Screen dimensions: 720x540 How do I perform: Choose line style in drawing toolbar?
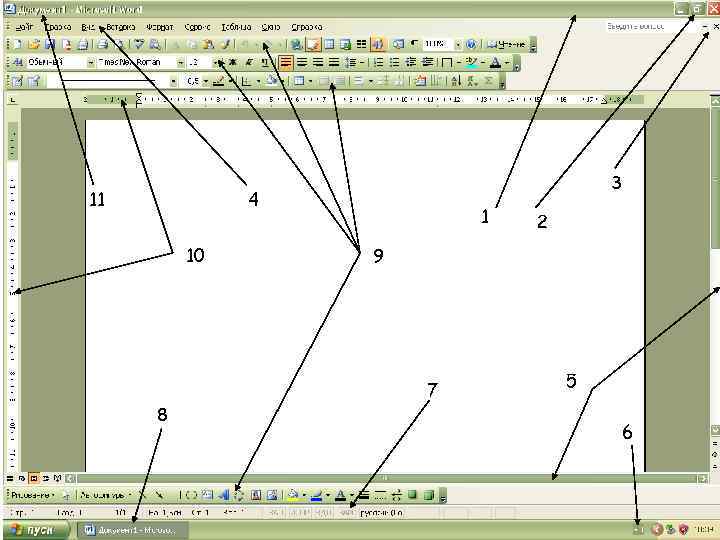coord(364,495)
